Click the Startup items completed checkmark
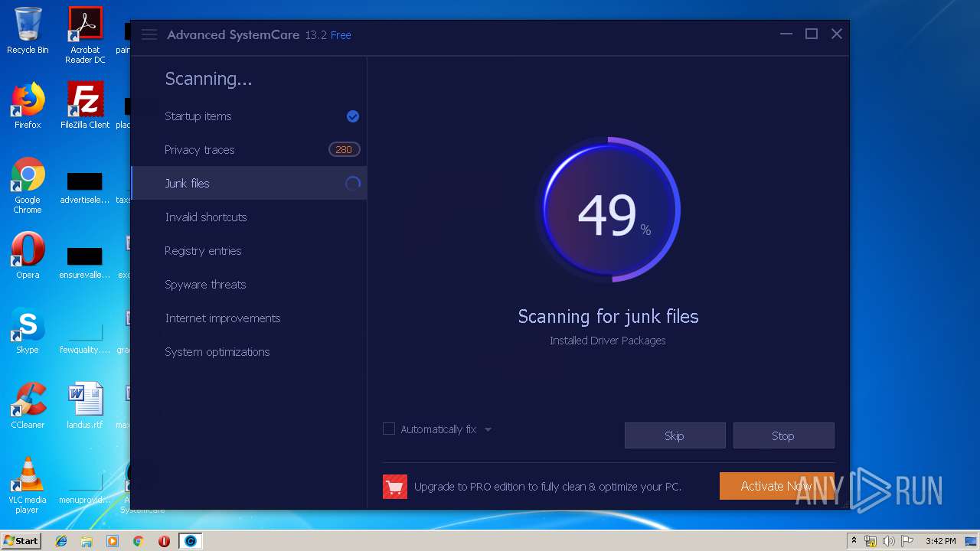Screen dimensions: 980x551 tap(353, 116)
